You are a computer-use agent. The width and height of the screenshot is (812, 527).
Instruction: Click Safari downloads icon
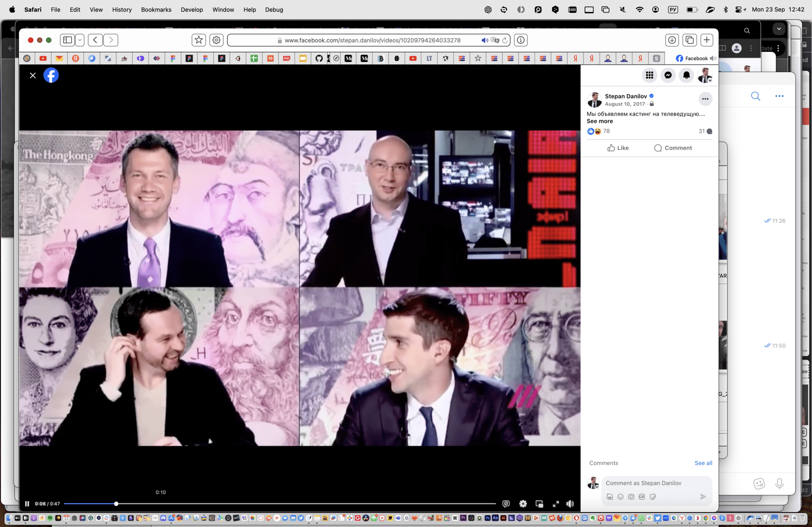tap(672, 40)
